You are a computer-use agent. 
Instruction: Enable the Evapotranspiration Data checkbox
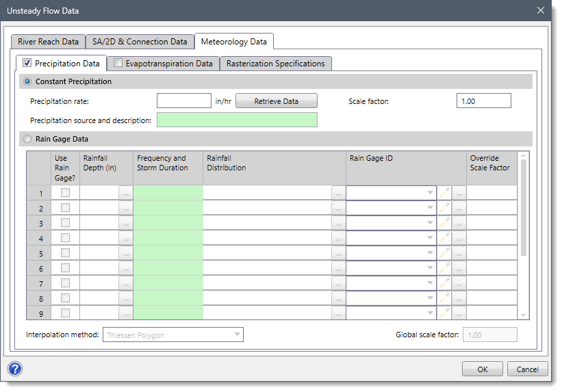[x=118, y=63]
